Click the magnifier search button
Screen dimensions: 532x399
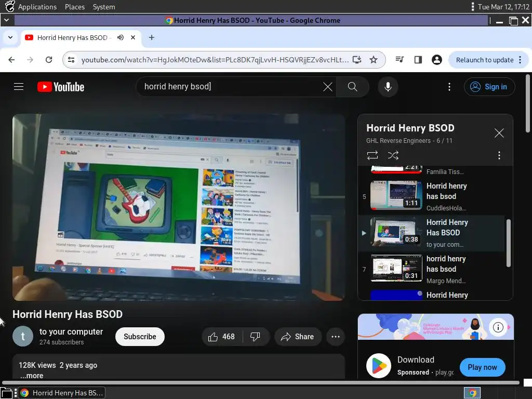click(x=353, y=87)
